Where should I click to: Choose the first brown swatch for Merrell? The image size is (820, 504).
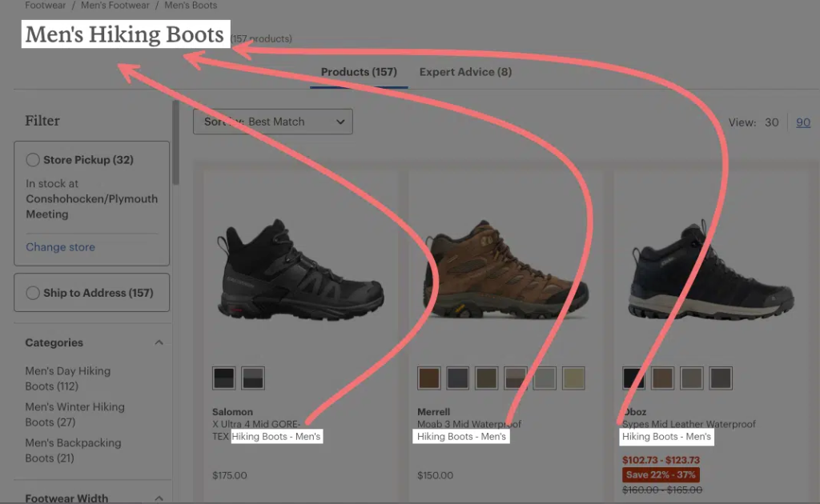[429, 378]
